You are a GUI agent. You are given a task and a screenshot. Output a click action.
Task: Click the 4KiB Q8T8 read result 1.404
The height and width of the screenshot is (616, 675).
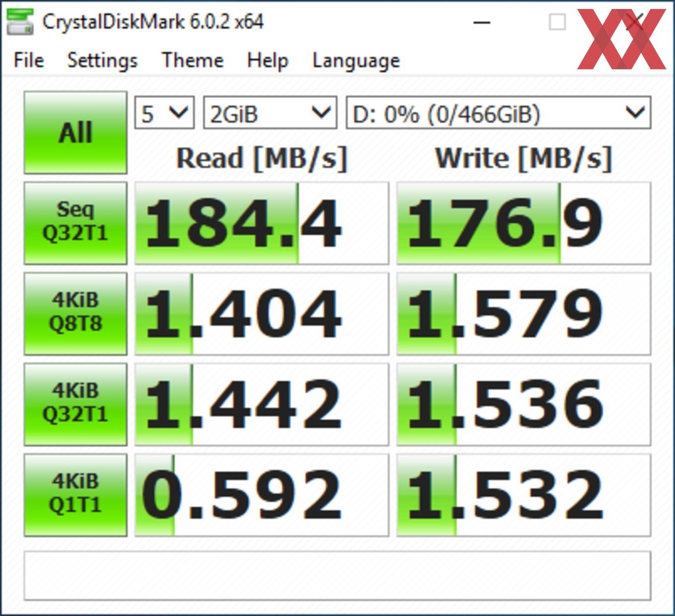(262, 313)
